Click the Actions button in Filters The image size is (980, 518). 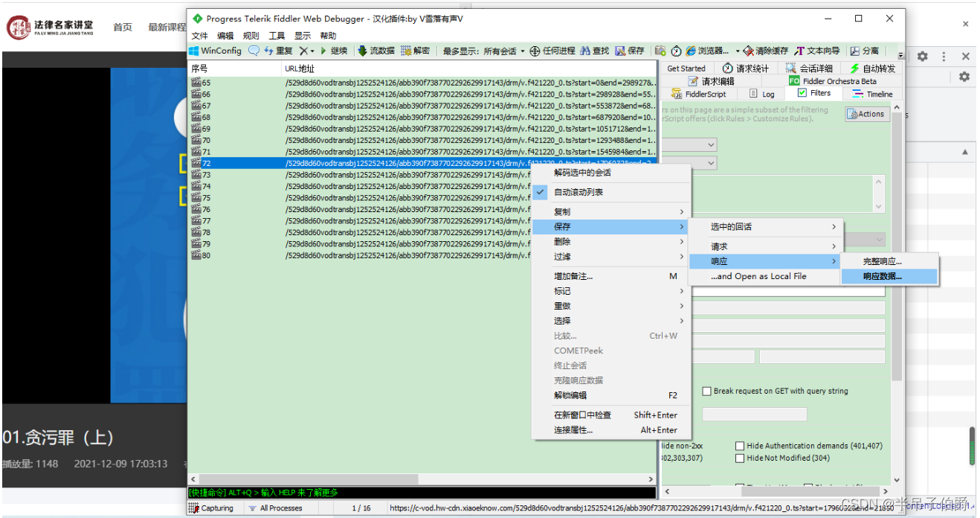pos(867,114)
